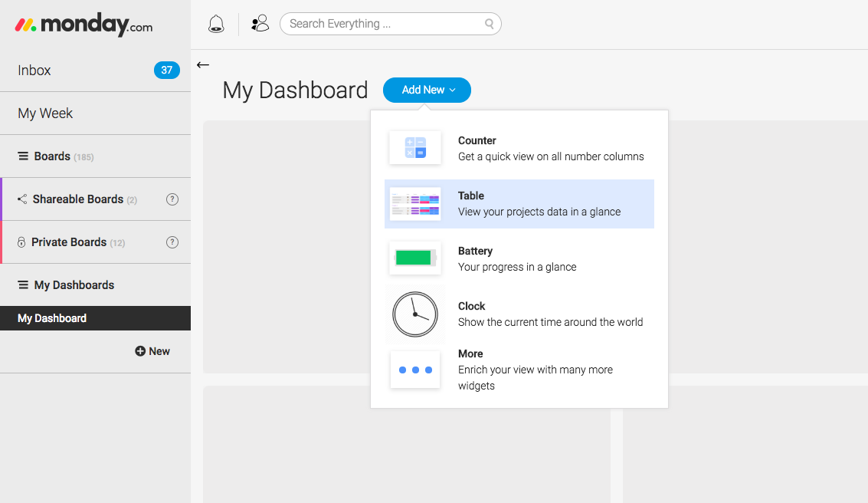Click the search magnifier icon

489,24
